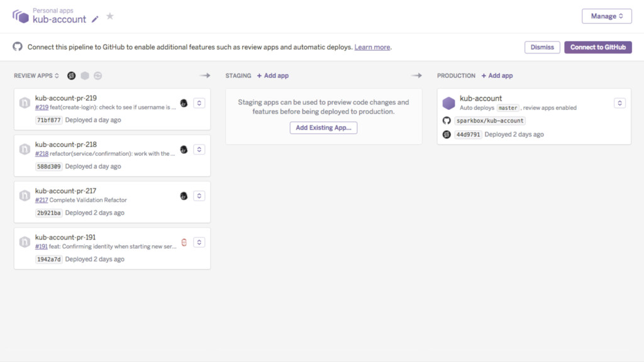644x362 pixels.
Task: Expand the Review Apps options menu
Action: (36, 76)
